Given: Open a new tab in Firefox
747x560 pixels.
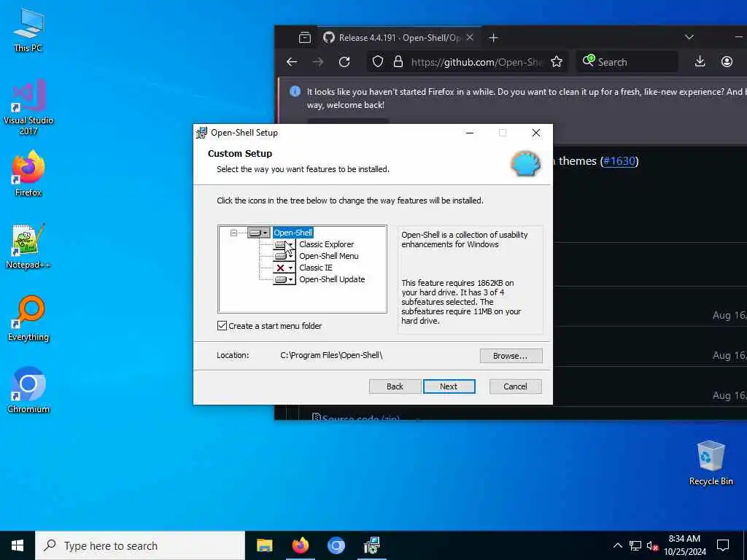Looking at the screenshot, I should click(494, 38).
